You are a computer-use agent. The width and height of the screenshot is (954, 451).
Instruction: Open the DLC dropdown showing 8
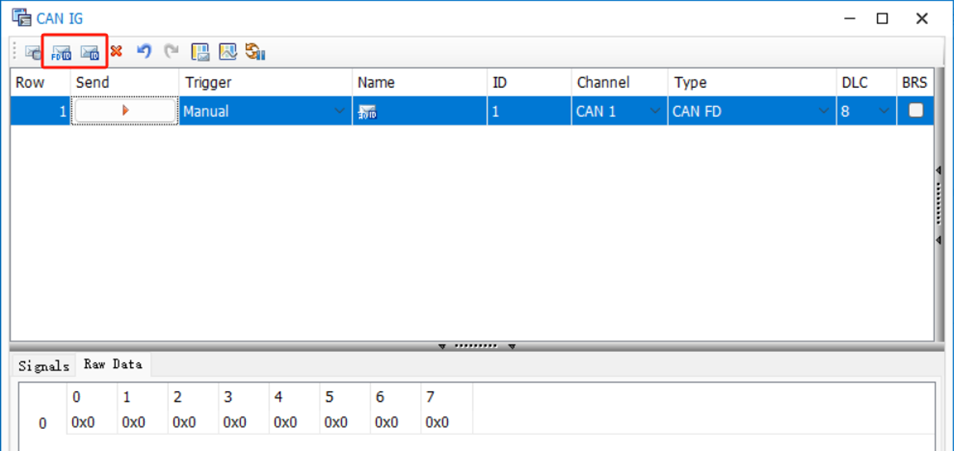pyautogui.click(x=883, y=112)
